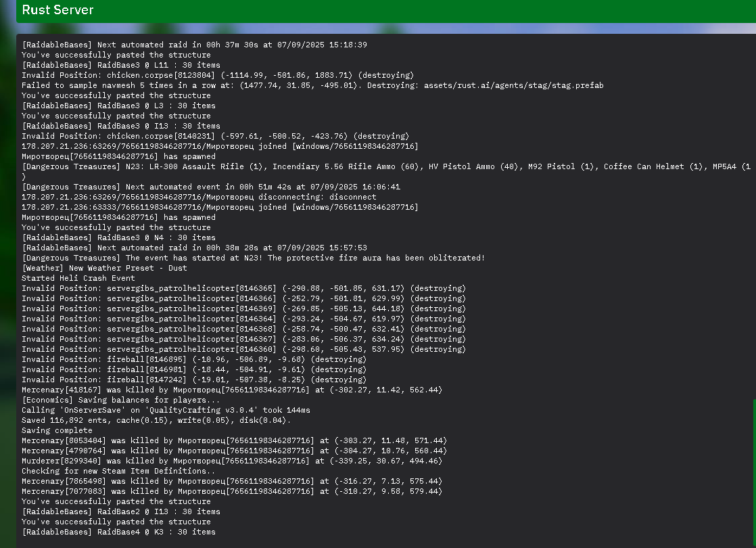Viewport: 756px width, 548px height.
Task: Click the 'Failed to sample navmesh 5 times' line
Action: (x=312, y=85)
